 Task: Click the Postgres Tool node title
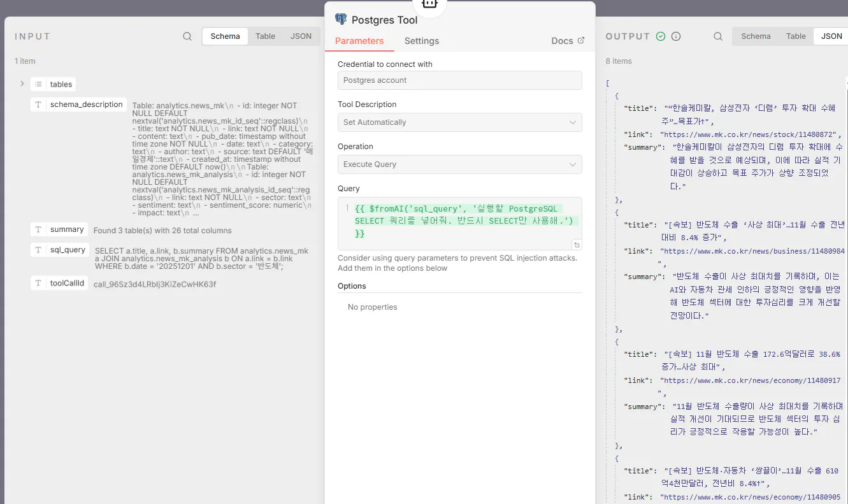tap(385, 20)
